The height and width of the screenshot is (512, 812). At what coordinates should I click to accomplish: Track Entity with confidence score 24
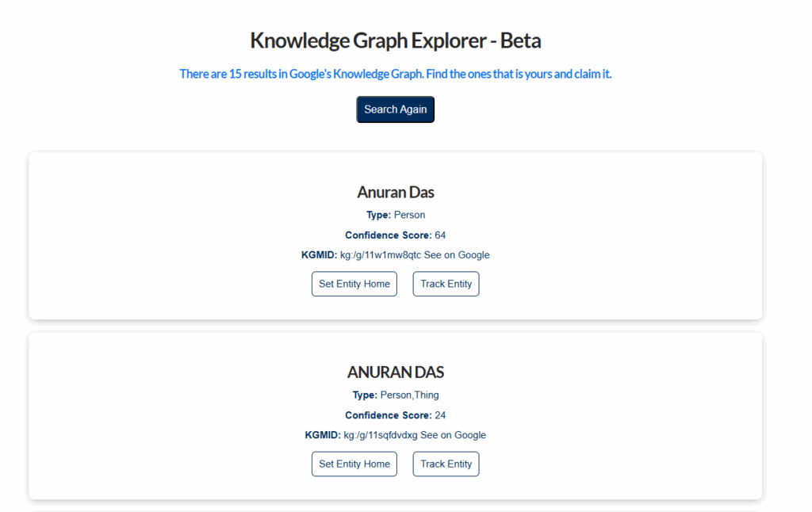tap(446, 464)
